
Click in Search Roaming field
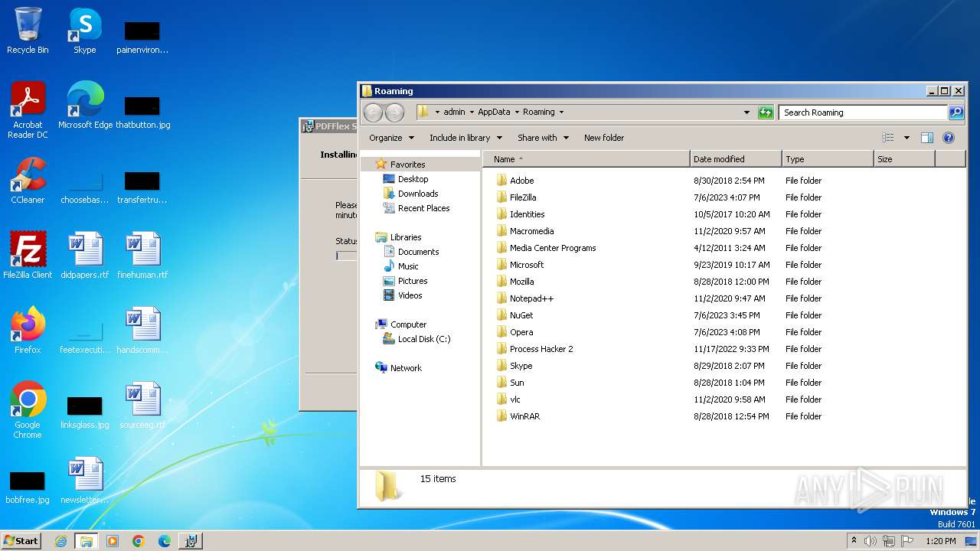tap(863, 112)
